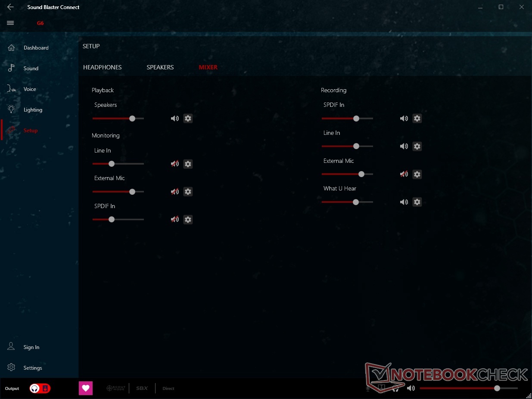
Task: Click the pink heart profile button
Action: pyautogui.click(x=86, y=389)
